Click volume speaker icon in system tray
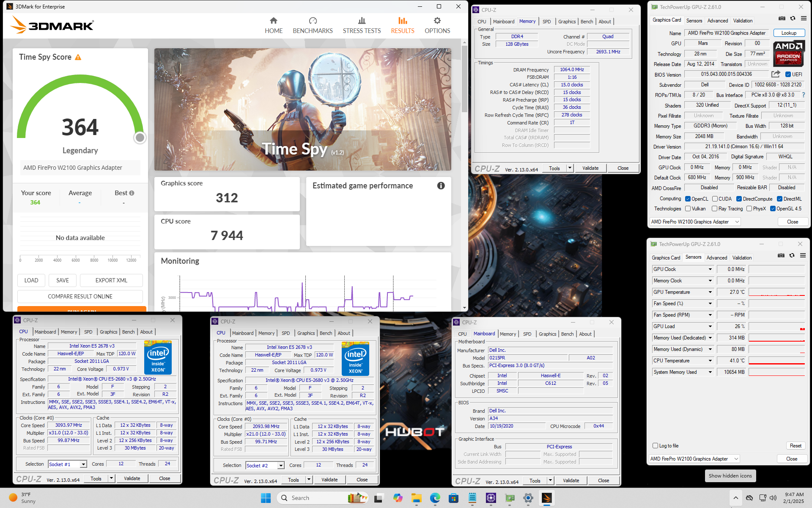 click(x=773, y=498)
